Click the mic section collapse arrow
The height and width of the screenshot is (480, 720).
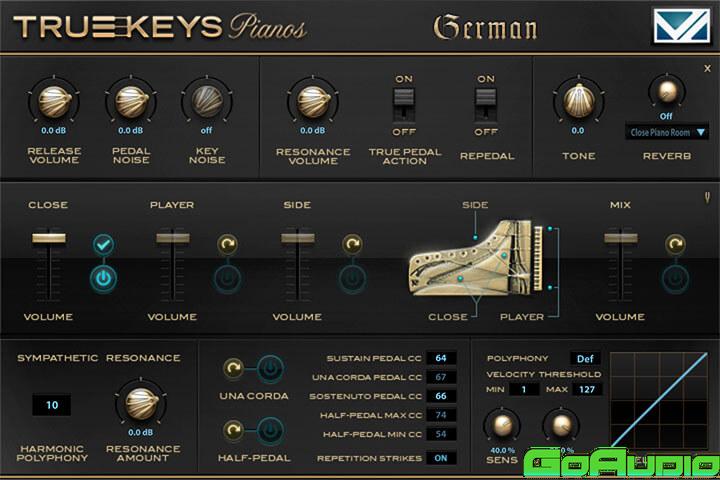[x=707, y=198]
